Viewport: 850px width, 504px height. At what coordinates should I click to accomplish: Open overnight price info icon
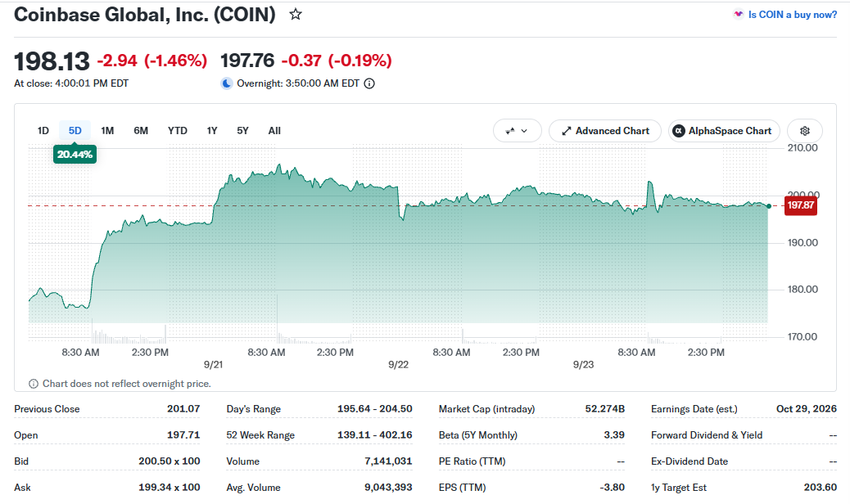[x=369, y=83]
